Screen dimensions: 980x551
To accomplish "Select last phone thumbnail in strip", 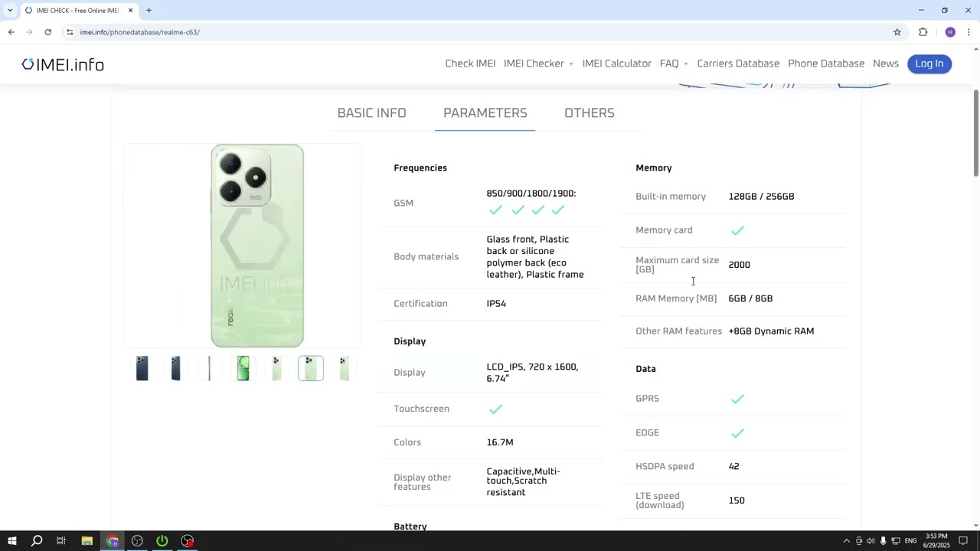I will [x=345, y=368].
